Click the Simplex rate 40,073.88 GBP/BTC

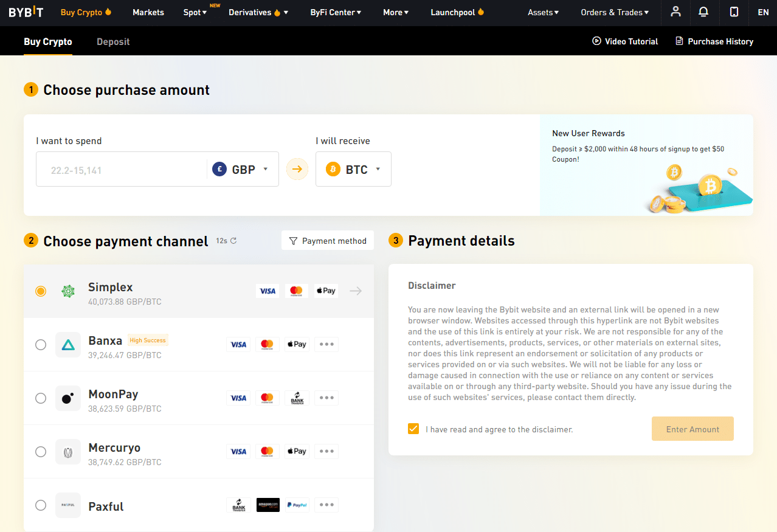pyautogui.click(x=125, y=302)
